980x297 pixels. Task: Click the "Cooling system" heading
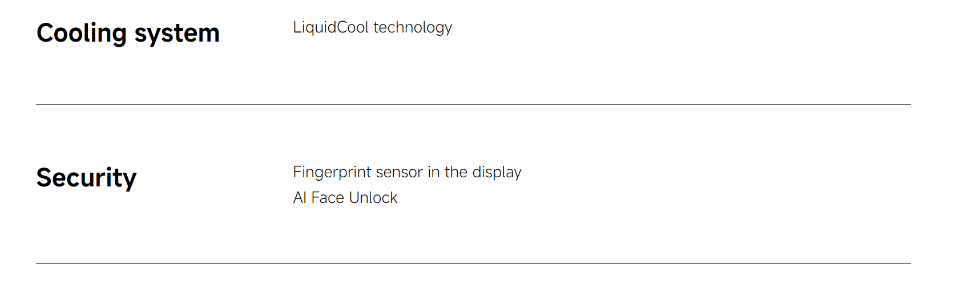click(128, 33)
